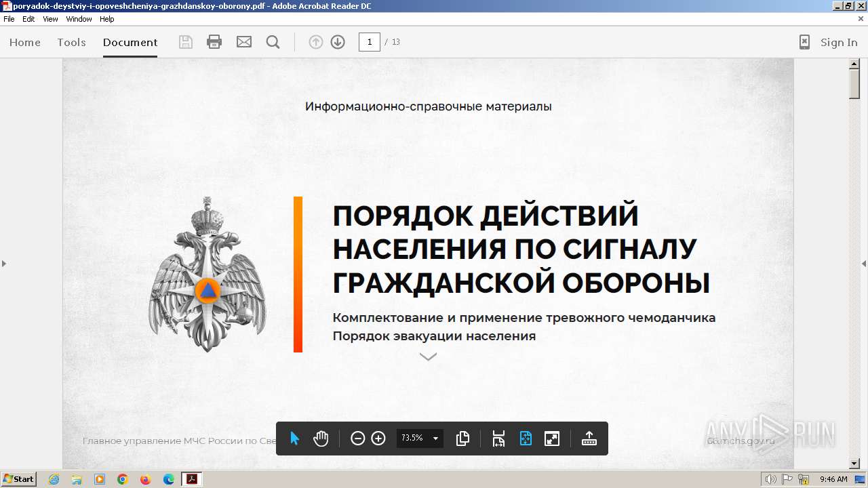Open the View menu
The image size is (868, 488).
coord(50,19)
